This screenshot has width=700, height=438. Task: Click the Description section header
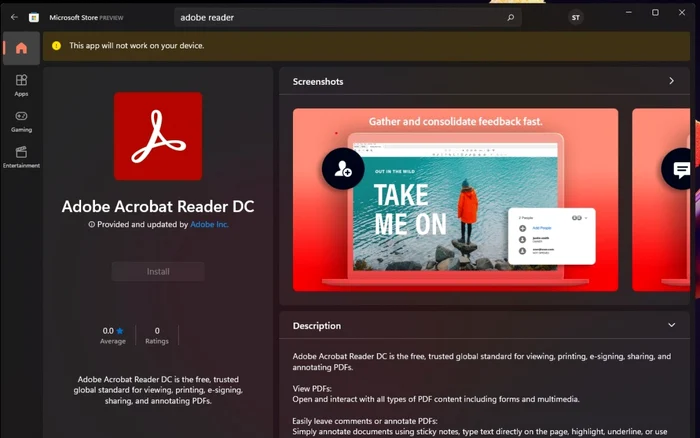click(484, 325)
